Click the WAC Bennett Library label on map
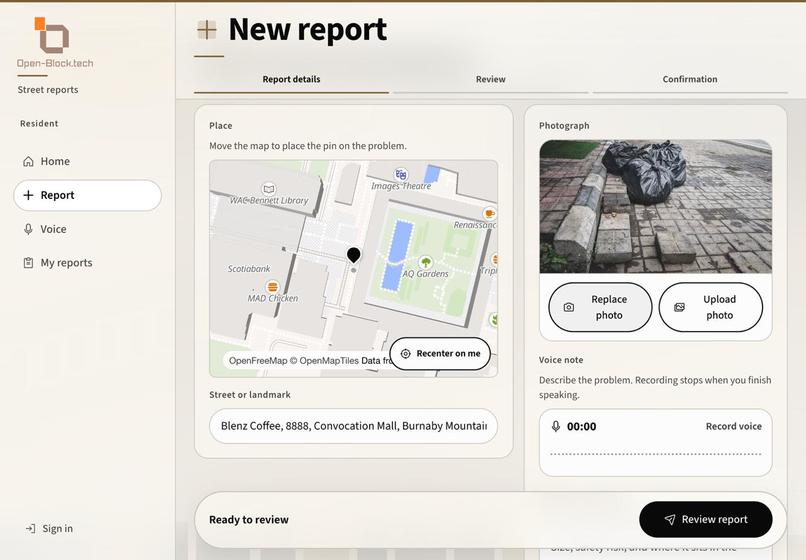806x560 pixels. tap(269, 201)
